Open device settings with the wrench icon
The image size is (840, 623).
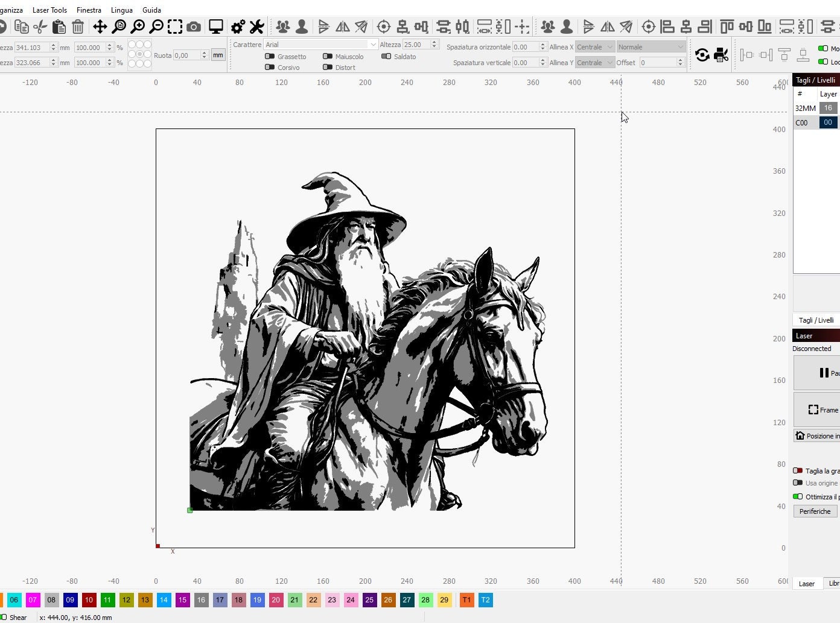click(256, 27)
